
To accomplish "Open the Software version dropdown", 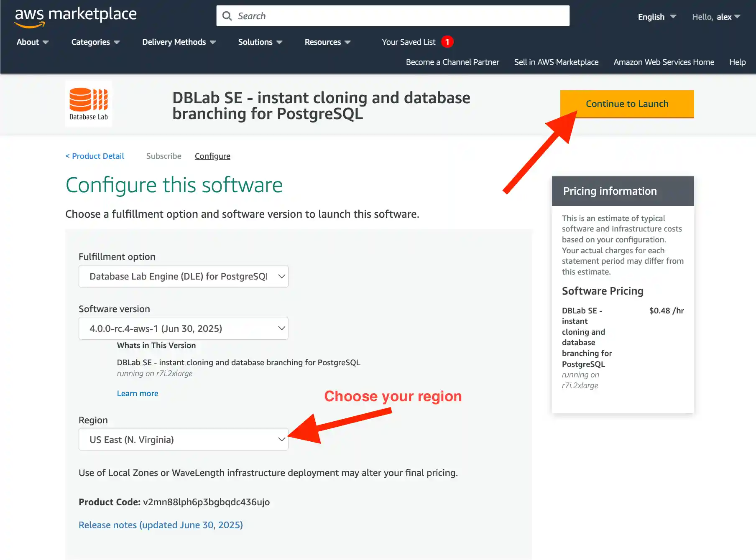I will [x=183, y=328].
